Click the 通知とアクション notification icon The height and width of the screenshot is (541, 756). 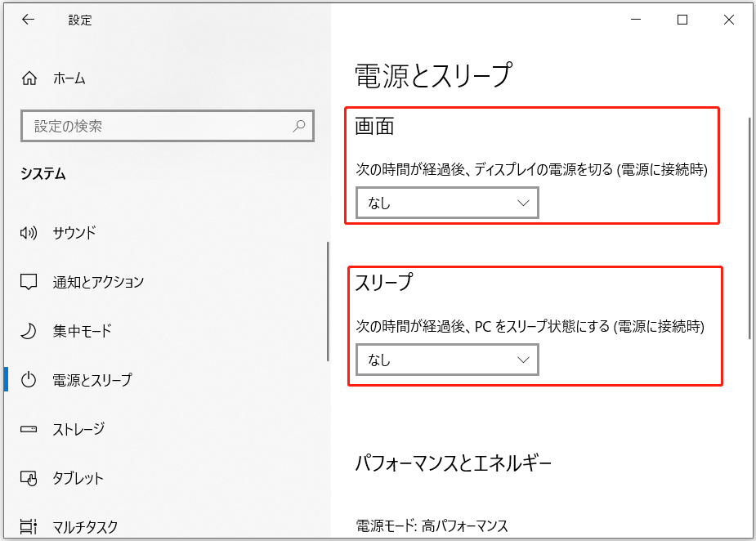pyautogui.click(x=28, y=281)
